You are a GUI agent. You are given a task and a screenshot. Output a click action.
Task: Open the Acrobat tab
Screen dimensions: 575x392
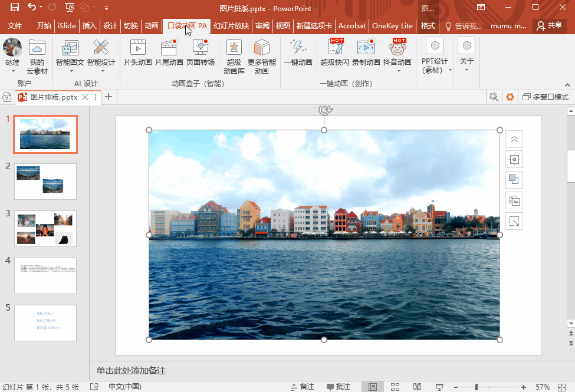351,26
